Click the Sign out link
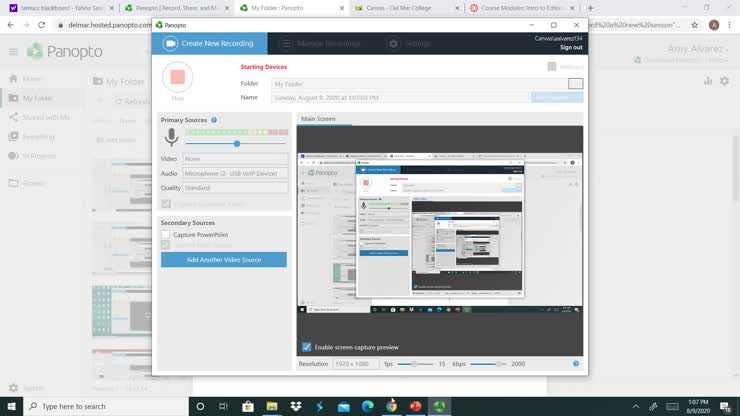Image resolution: width=740 pixels, height=416 pixels. pyautogui.click(x=570, y=47)
